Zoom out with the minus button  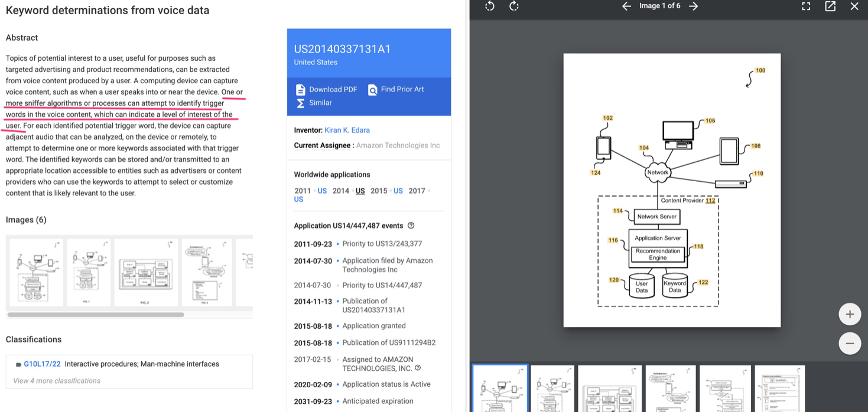[x=850, y=343]
